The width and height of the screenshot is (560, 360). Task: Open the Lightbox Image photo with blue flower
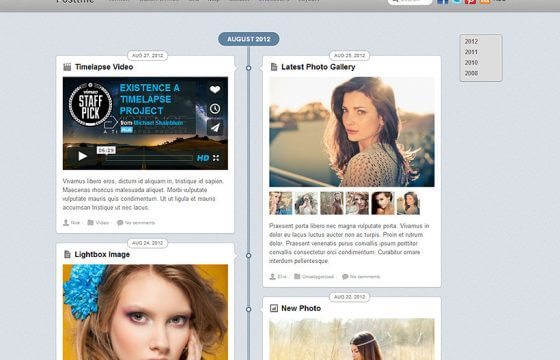(145, 312)
